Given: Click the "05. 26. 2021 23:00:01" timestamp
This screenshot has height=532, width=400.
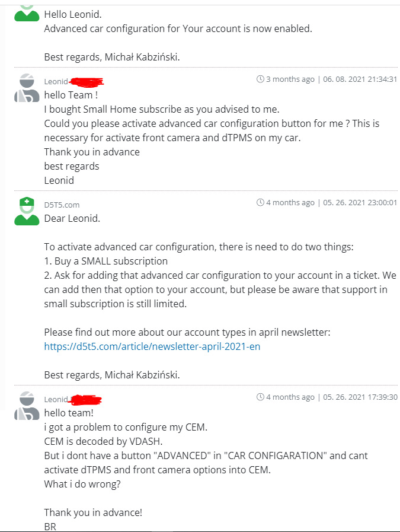Looking at the screenshot, I should pos(360,203).
